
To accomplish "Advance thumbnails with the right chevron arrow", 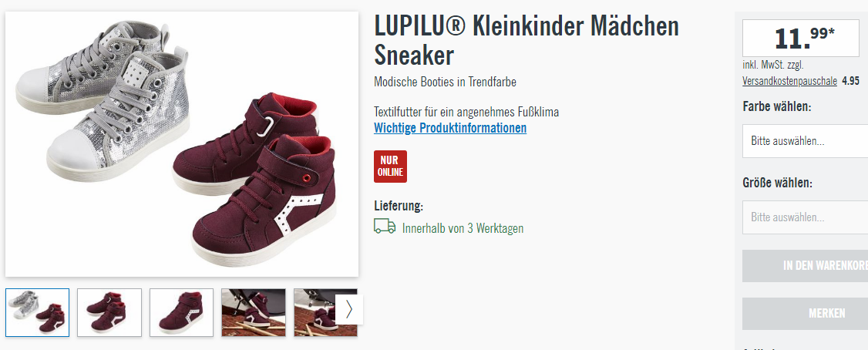I will click(x=349, y=309).
